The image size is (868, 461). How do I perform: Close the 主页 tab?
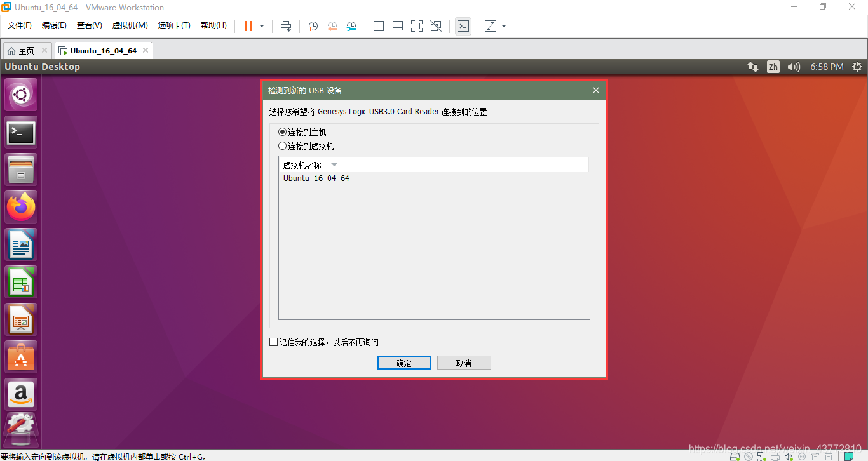44,50
